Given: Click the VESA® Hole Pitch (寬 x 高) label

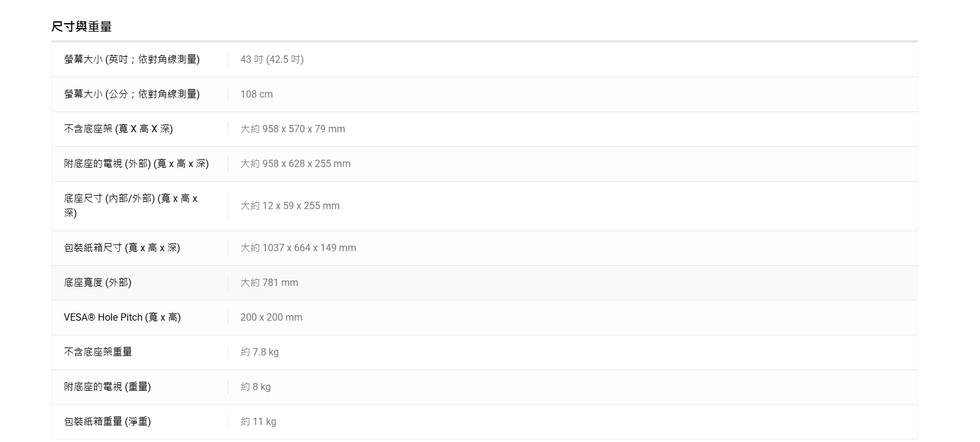Looking at the screenshot, I should coord(122,317).
